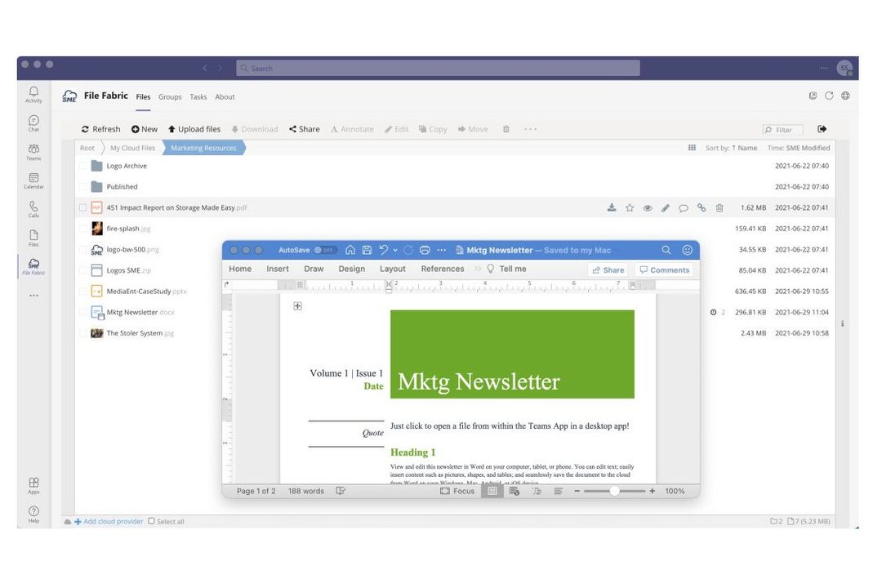Click zoom out minus in Word
The height and width of the screenshot is (588, 882).
point(577,491)
